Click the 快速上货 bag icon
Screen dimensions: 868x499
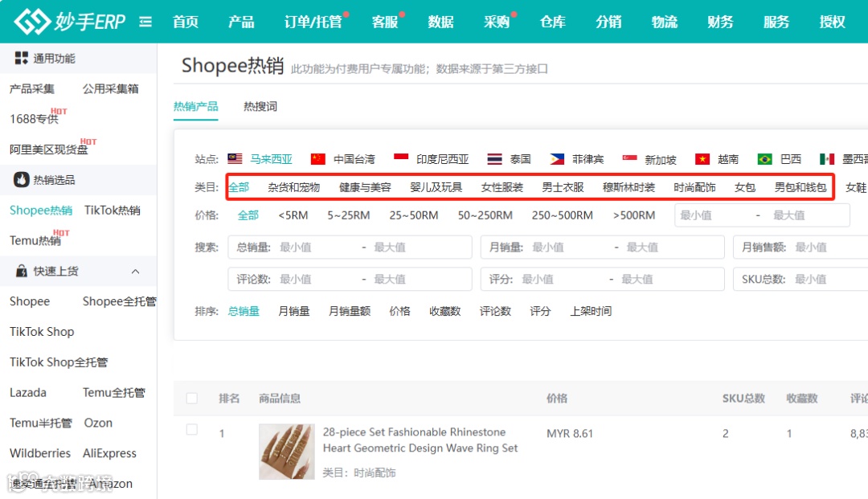pyautogui.click(x=21, y=271)
